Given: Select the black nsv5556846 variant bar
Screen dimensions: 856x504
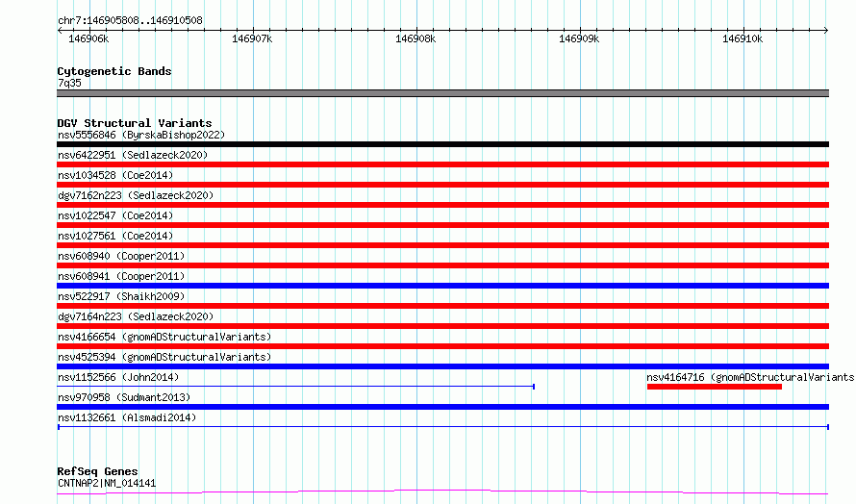Looking at the screenshot, I should [x=442, y=144].
